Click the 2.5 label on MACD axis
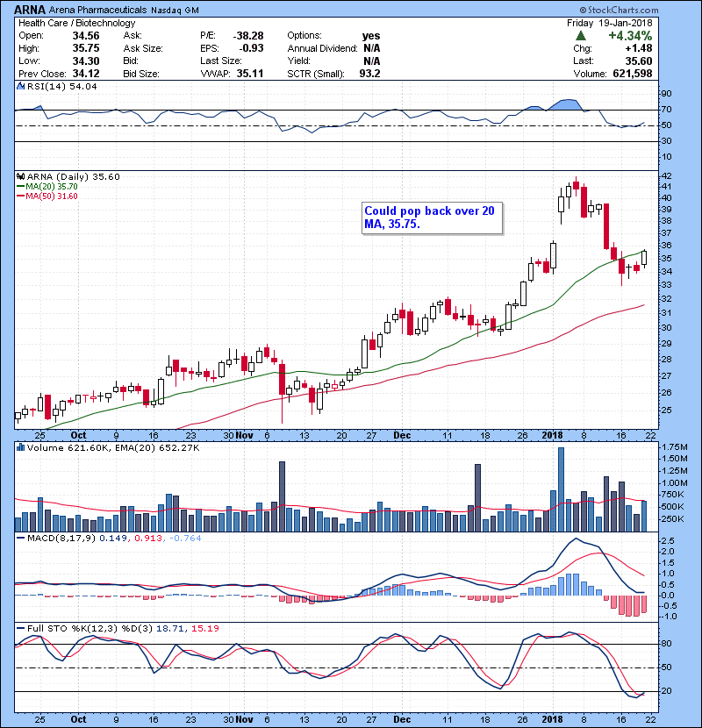 [668, 541]
